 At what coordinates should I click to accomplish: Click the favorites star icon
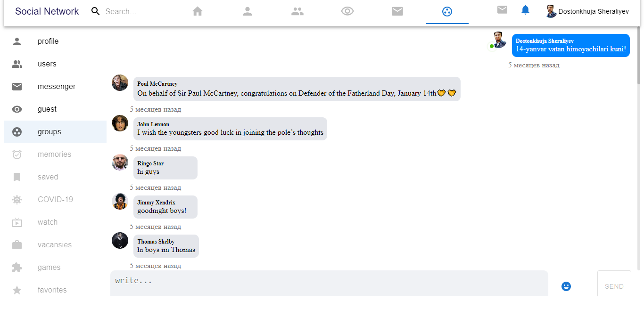click(x=17, y=290)
